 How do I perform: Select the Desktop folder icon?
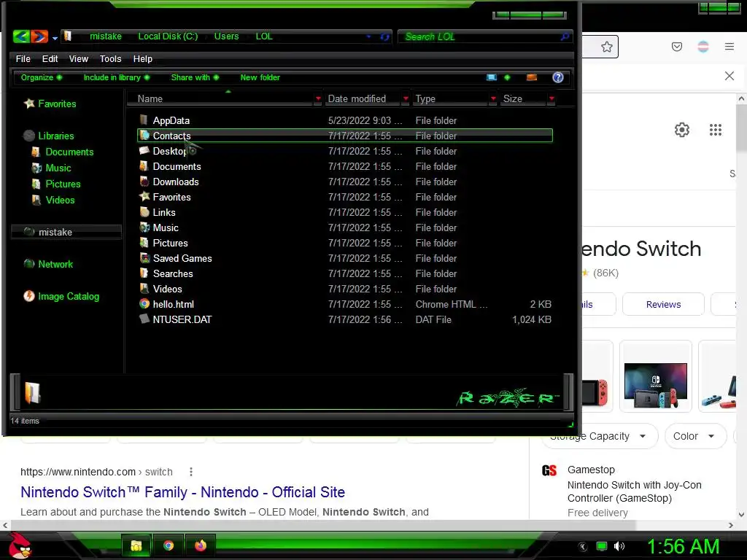coord(144,150)
